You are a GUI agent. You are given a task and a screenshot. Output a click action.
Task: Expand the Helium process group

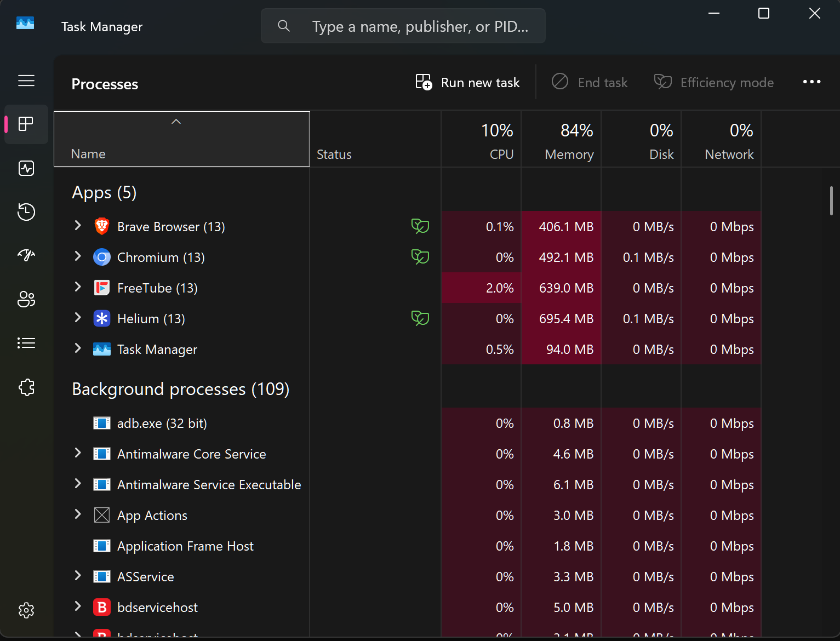78,317
